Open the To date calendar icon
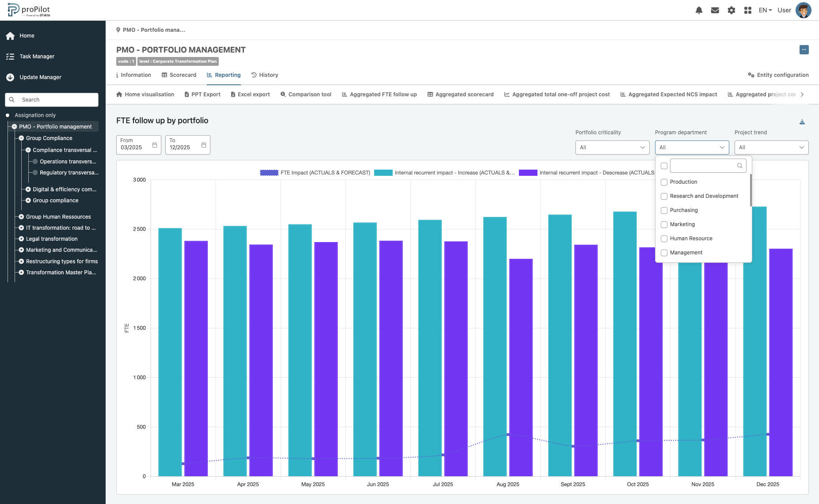 tap(204, 145)
